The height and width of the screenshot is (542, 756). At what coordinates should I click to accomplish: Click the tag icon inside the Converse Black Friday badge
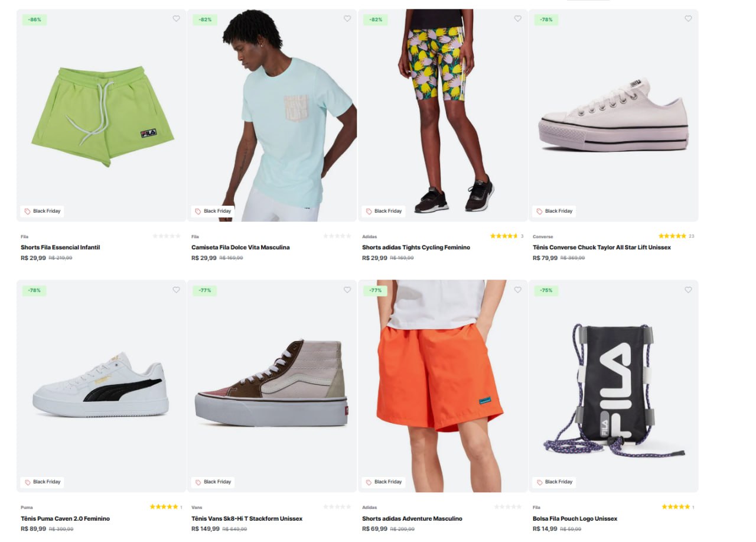point(539,211)
